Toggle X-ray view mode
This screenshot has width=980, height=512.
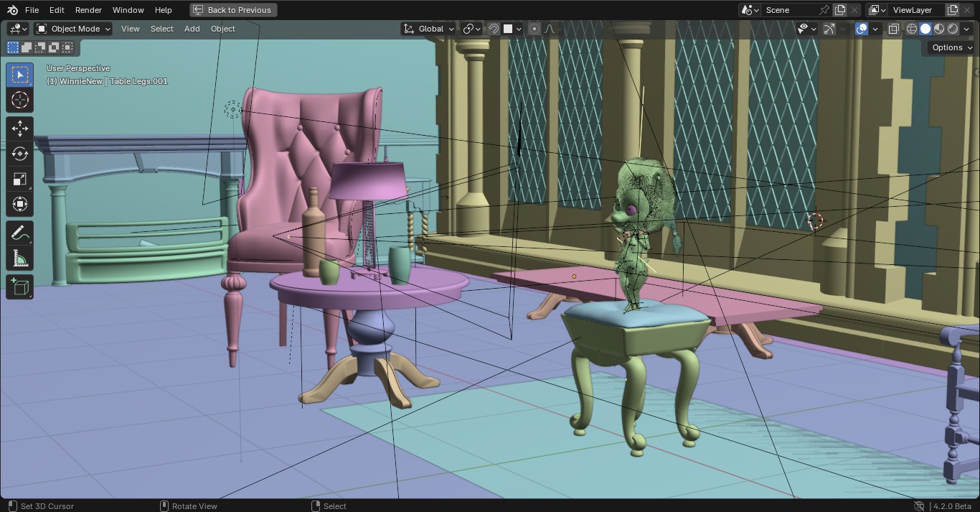[893, 29]
